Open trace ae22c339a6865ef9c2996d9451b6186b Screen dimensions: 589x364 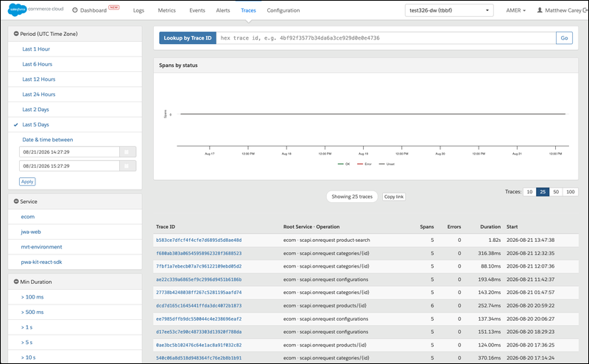199,279
